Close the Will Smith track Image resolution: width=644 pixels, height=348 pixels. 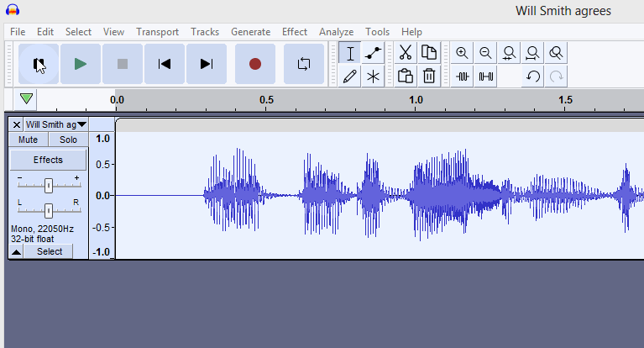[17, 124]
